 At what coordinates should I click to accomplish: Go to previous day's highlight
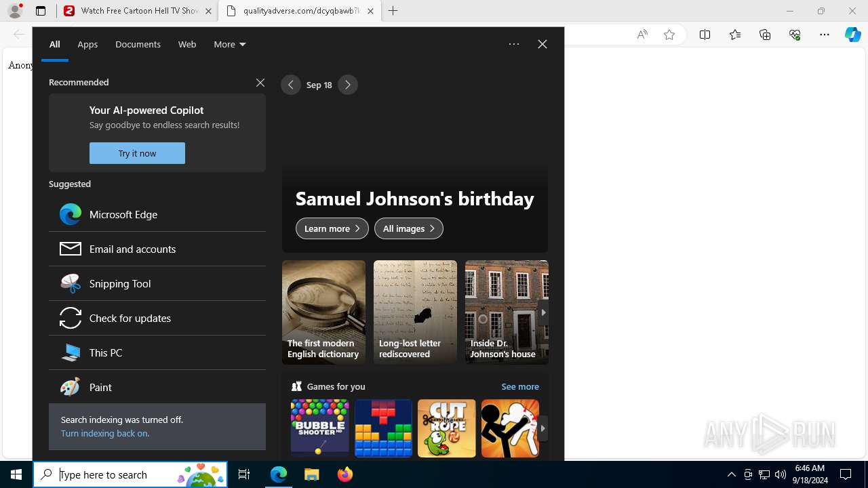click(291, 85)
